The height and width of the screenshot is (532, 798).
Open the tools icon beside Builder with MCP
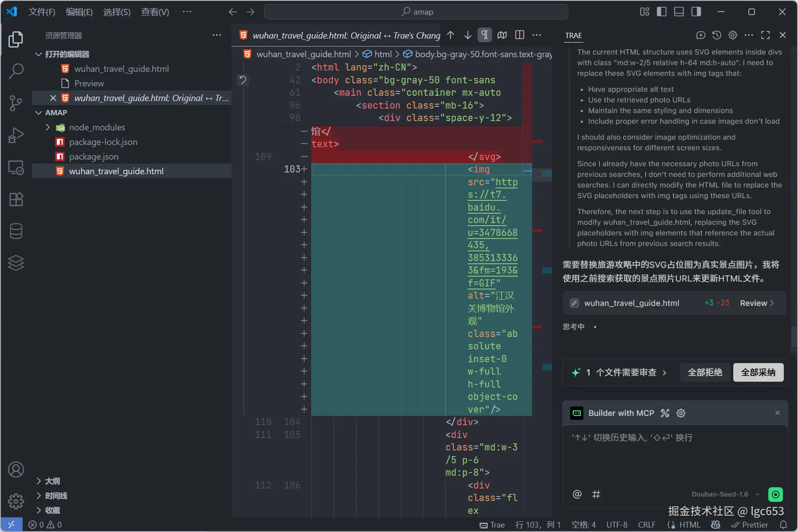[665, 413]
